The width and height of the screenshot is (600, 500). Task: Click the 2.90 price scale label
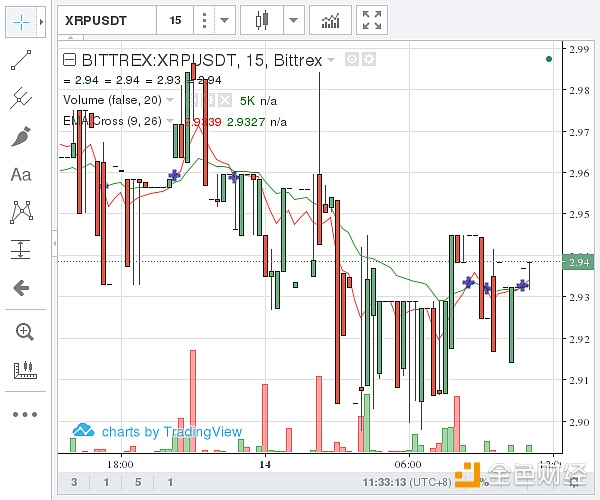tap(579, 422)
